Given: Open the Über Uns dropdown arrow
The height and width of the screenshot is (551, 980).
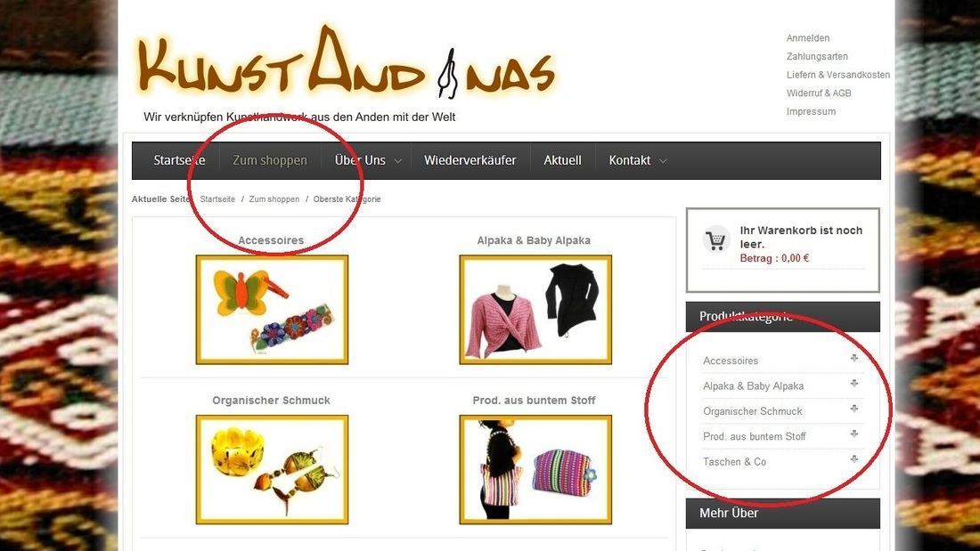Looking at the screenshot, I should [397, 161].
